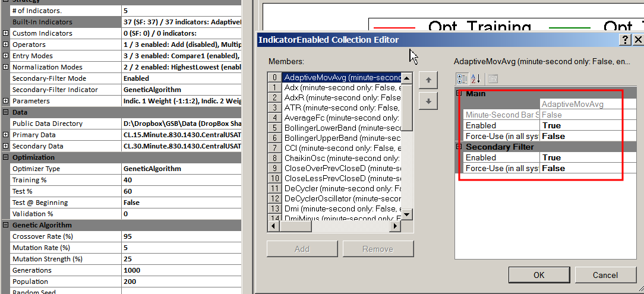The height and width of the screenshot is (294, 644).
Task: Edit the Crossover Rate (%) value field
Action: point(181,236)
